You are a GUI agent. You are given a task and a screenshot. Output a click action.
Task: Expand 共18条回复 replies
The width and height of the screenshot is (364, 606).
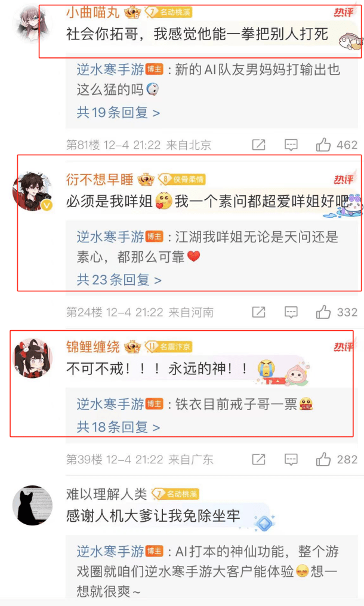click(118, 427)
